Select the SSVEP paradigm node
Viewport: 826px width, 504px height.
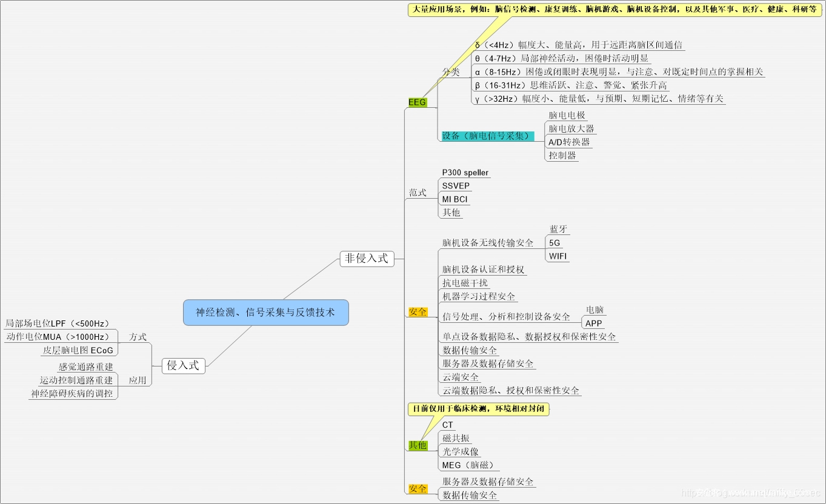click(456, 186)
